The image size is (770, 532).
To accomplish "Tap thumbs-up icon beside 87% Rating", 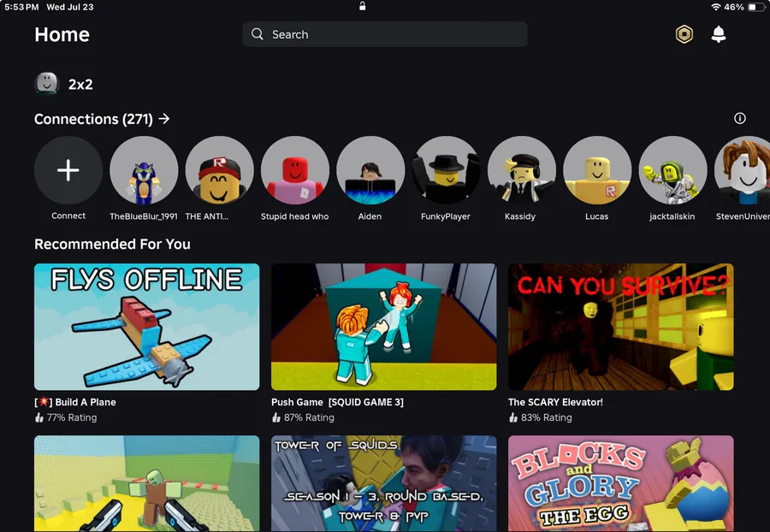I will click(x=276, y=417).
